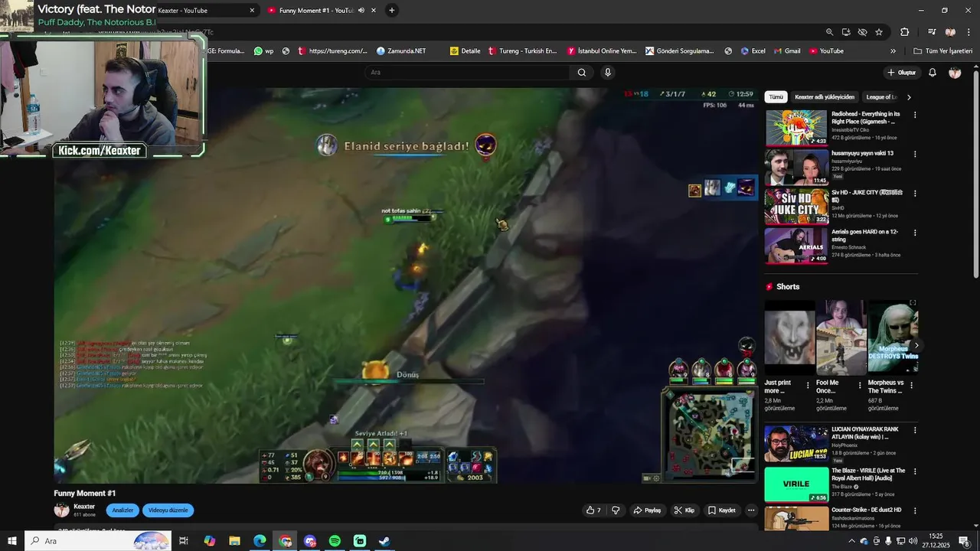Bookmark page with star icon
The height and width of the screenshot is (551, 980).
(879, 32)
